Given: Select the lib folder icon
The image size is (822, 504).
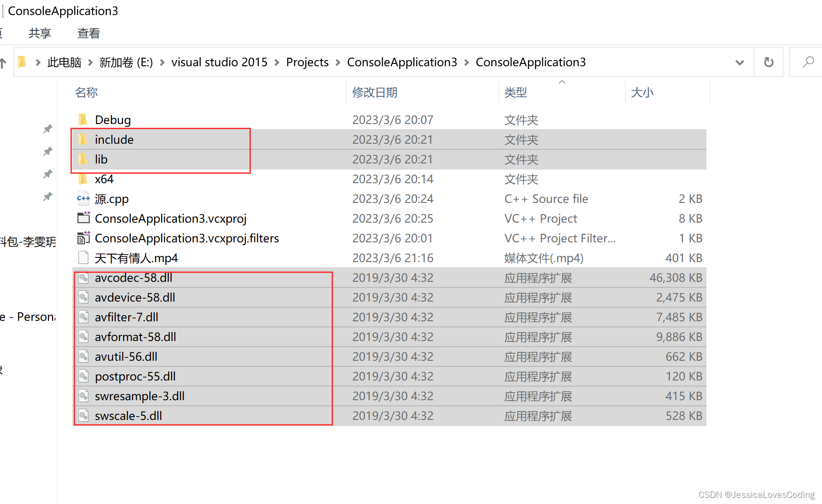Looking at the screenshot, I should click(x=83, y=159).
